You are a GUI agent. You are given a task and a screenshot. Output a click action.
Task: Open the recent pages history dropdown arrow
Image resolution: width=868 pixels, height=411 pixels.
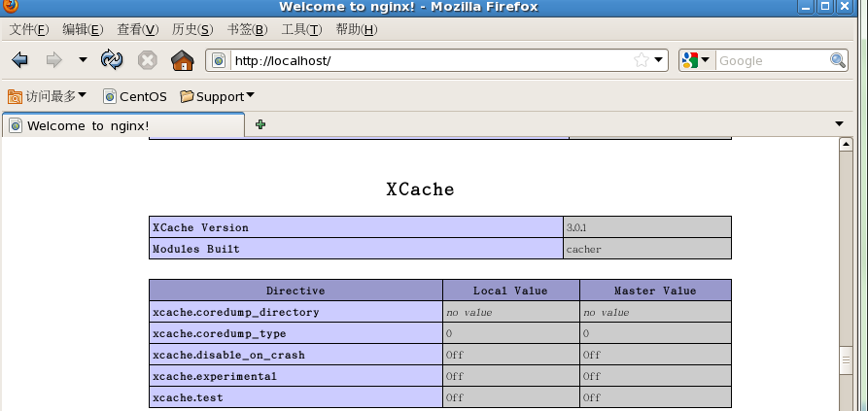pos(83,59)
